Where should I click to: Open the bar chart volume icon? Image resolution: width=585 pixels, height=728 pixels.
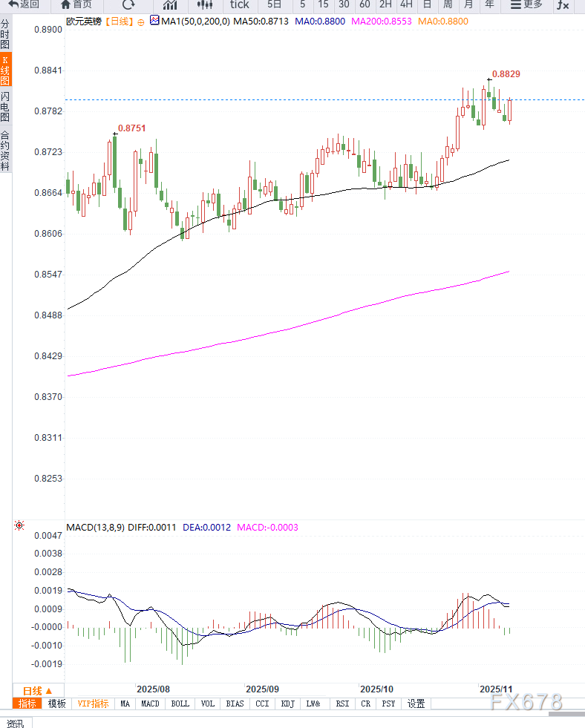point(170,4)
